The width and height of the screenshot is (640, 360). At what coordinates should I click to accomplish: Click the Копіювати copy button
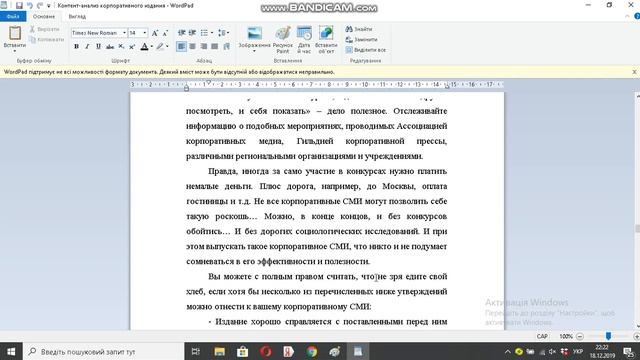(47, 40)
